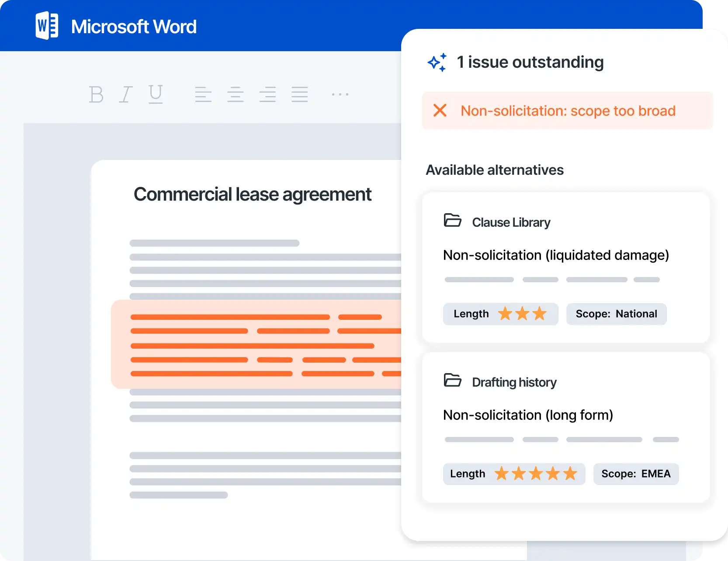Open more toolbar options ellipsis
Image resolution: width=728 pixels, height=561 pixels.
[x=340, y=94]
